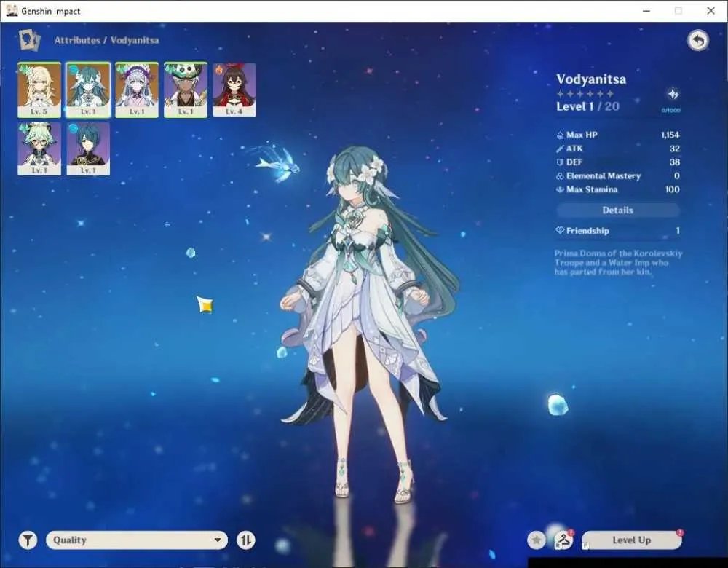Select the Lv. 5 blonde character portrait
Viewport: 728px width, 568px height.
39,90
